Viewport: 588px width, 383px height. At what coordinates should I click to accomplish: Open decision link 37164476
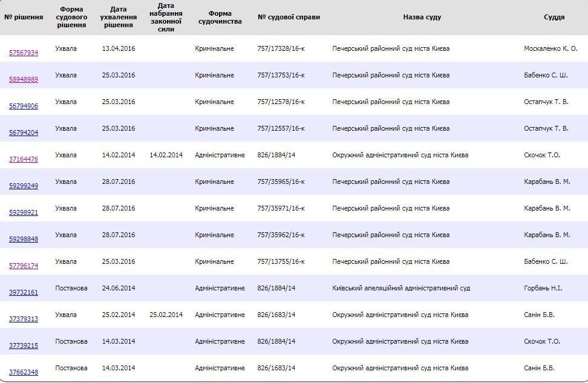(24, 160)
